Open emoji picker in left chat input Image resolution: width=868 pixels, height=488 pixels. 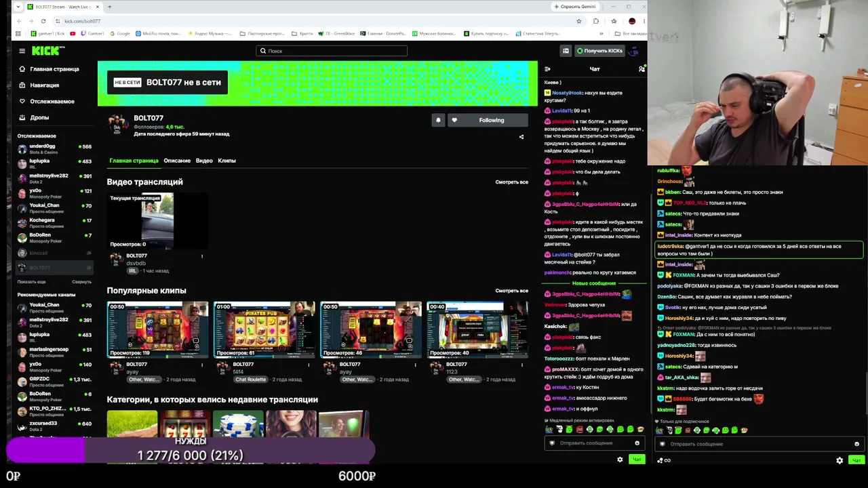point(637,443)
